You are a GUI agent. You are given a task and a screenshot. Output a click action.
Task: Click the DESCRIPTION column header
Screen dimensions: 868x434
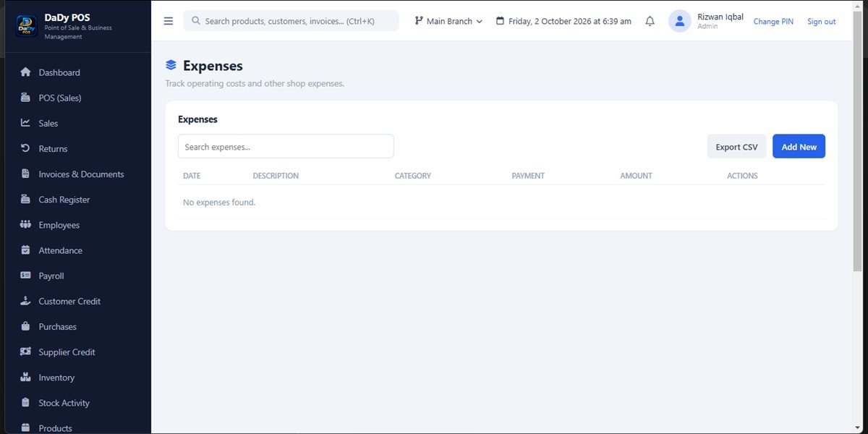276,176
